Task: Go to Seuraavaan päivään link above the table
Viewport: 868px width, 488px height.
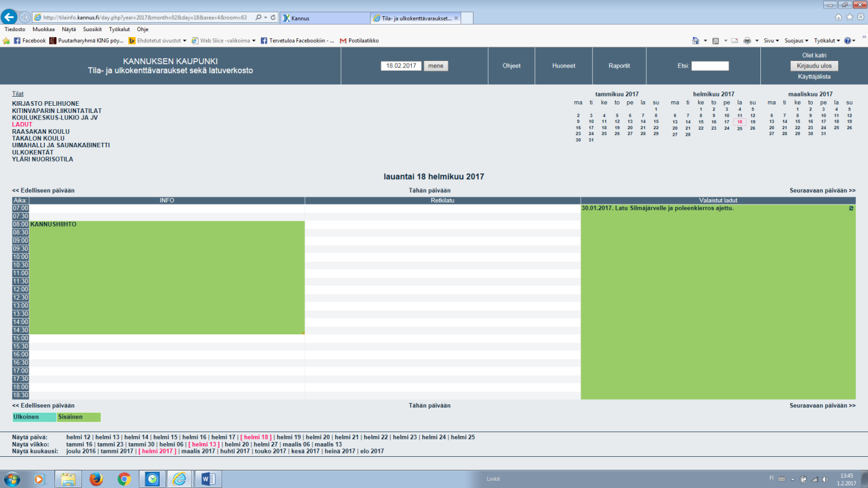Action: point(823,190)
